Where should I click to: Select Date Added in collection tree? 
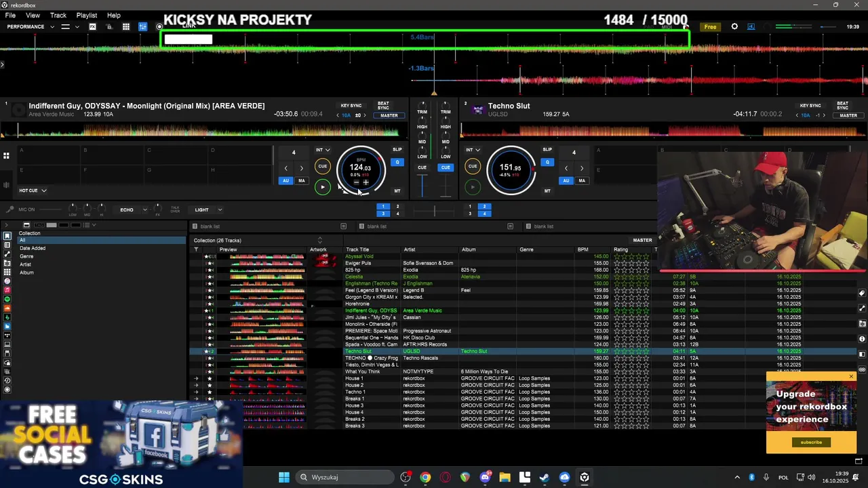(33, 248)
